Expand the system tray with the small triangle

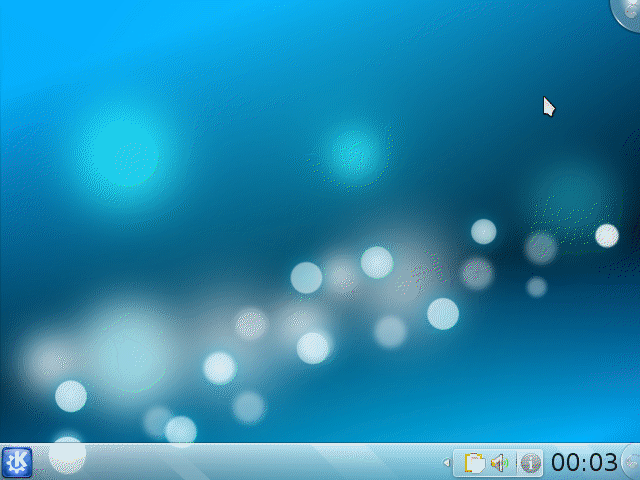(x=446, y=463)
